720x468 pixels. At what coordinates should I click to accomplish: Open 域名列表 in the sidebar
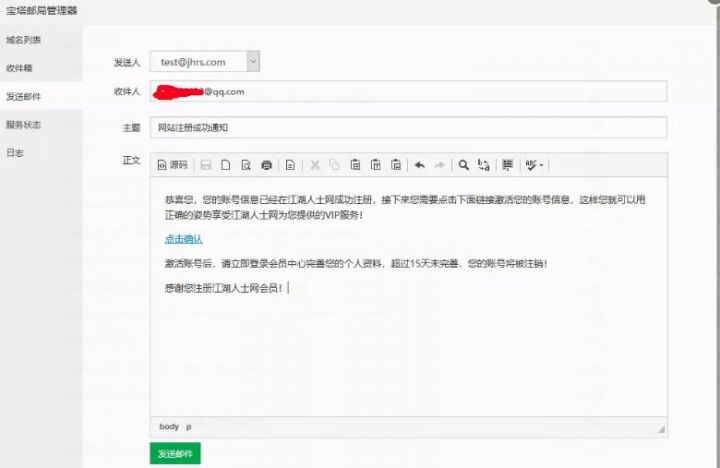click(24, 40)
